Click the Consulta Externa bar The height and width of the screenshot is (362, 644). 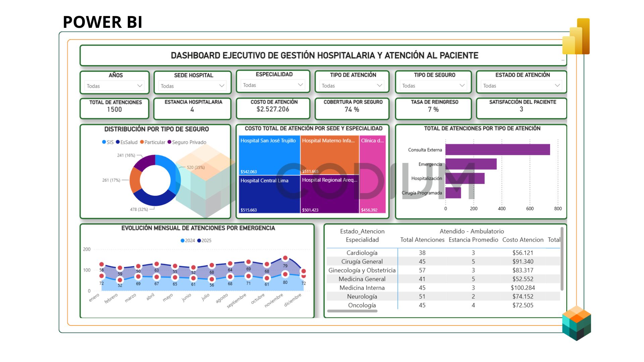pyautogui.click(x=498, y=149)
